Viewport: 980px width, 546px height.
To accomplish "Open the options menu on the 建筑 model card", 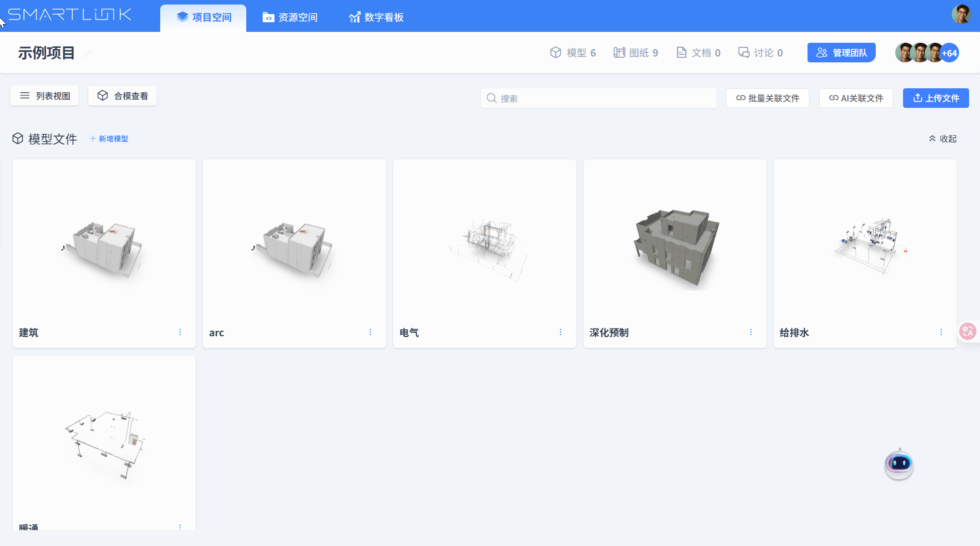I will (x=180, y=332).
